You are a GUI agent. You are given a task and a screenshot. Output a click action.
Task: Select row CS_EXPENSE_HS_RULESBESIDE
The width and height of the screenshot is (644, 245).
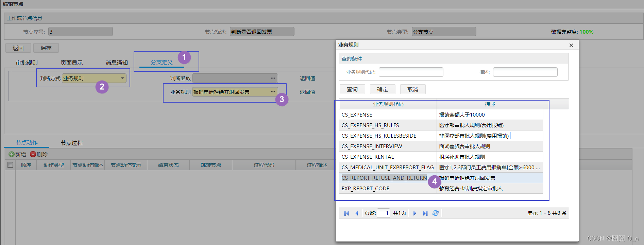(x=441, y=136)
